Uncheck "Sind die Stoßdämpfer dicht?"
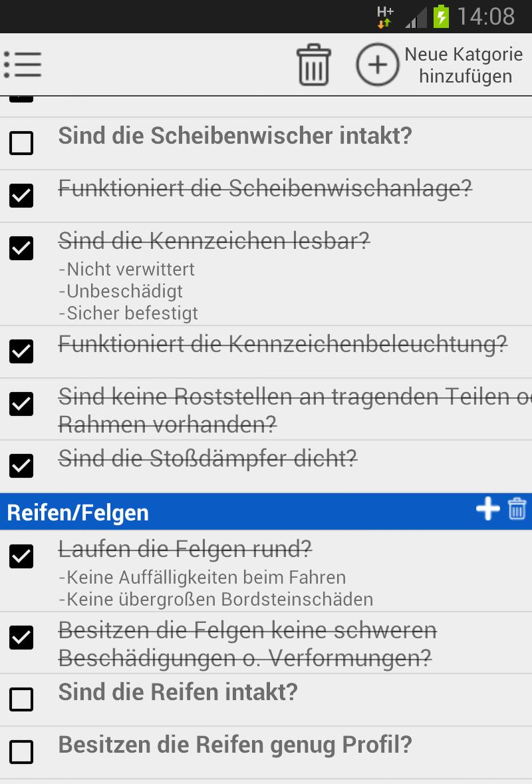532x784 pixels. coord(21,466)
